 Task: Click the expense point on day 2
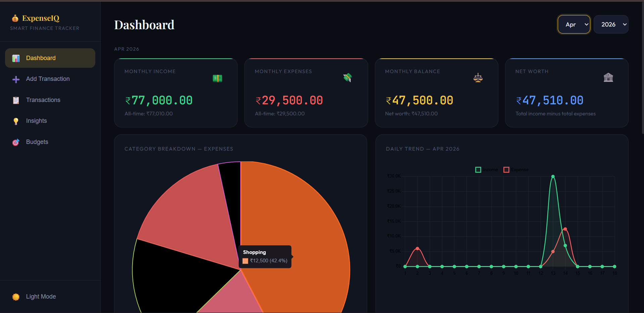click(417, 249)
